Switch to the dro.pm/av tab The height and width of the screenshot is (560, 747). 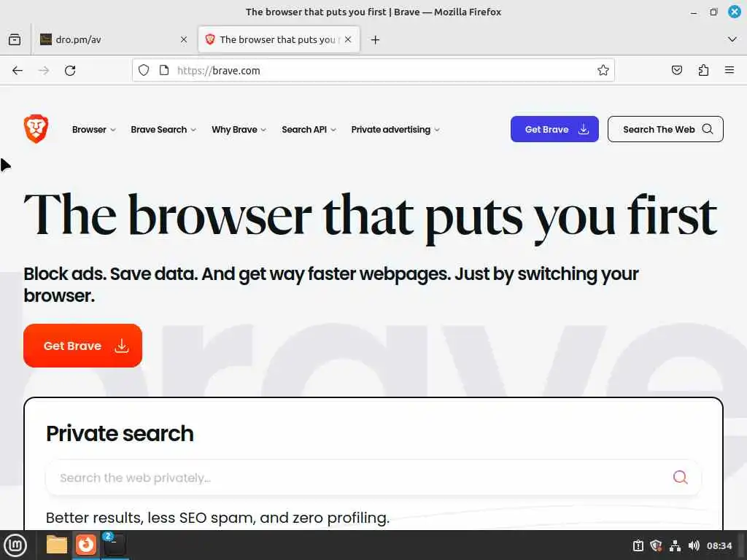pos(109,39)
